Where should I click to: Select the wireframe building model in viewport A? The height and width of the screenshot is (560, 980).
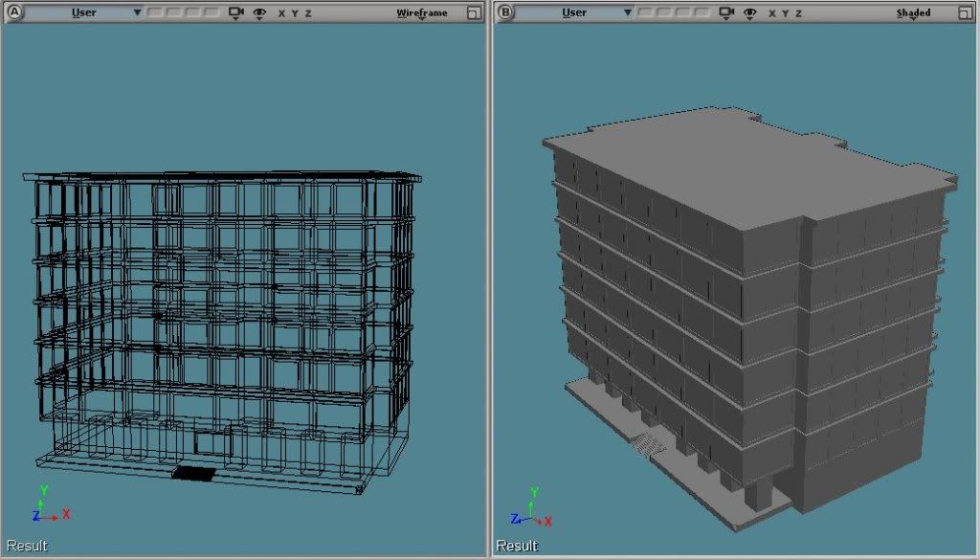click(x=222, y=331)
